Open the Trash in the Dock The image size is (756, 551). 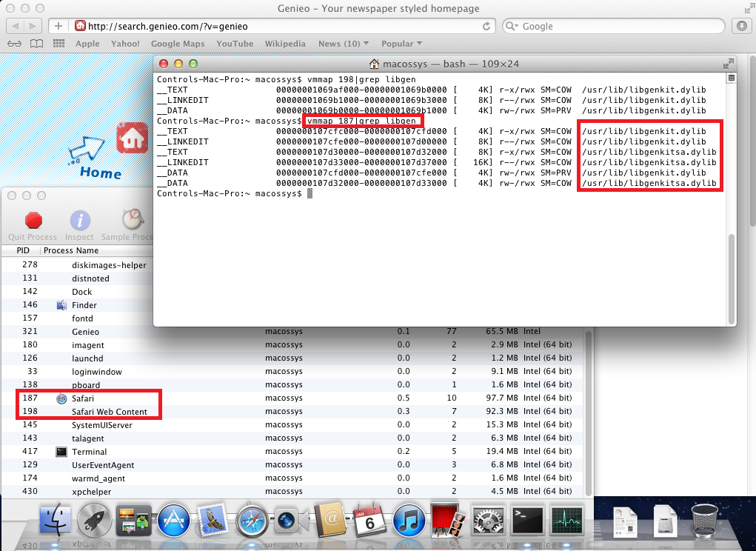[704, 520]
